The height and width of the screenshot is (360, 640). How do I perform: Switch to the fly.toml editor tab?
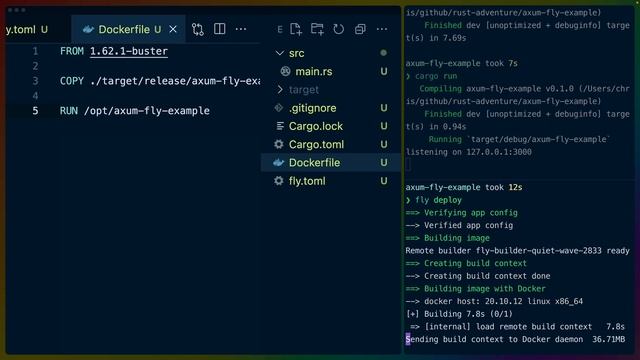27,29
